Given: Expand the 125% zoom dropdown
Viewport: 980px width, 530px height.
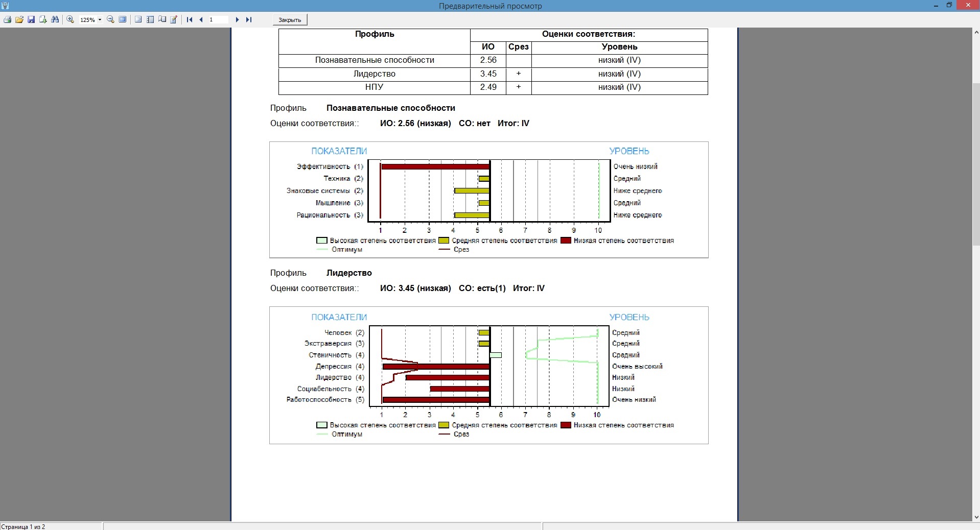Looking at the screenshot, I should [100, 20].
